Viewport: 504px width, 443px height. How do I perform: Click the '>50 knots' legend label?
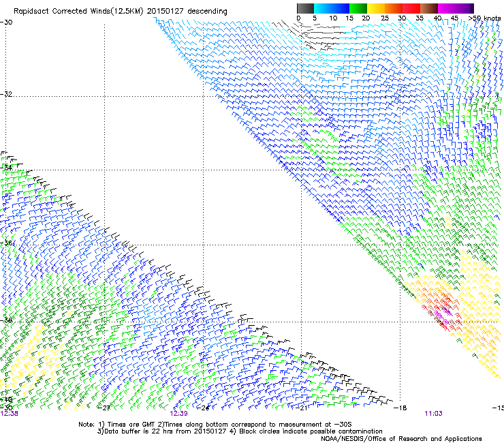point(484,18)
